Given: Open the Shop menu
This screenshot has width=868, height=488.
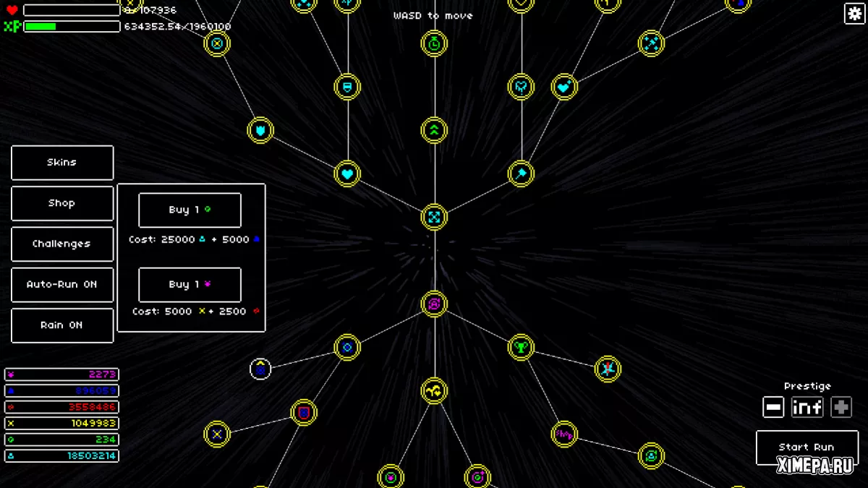Looking at the screenshot, I should (62, 203).
